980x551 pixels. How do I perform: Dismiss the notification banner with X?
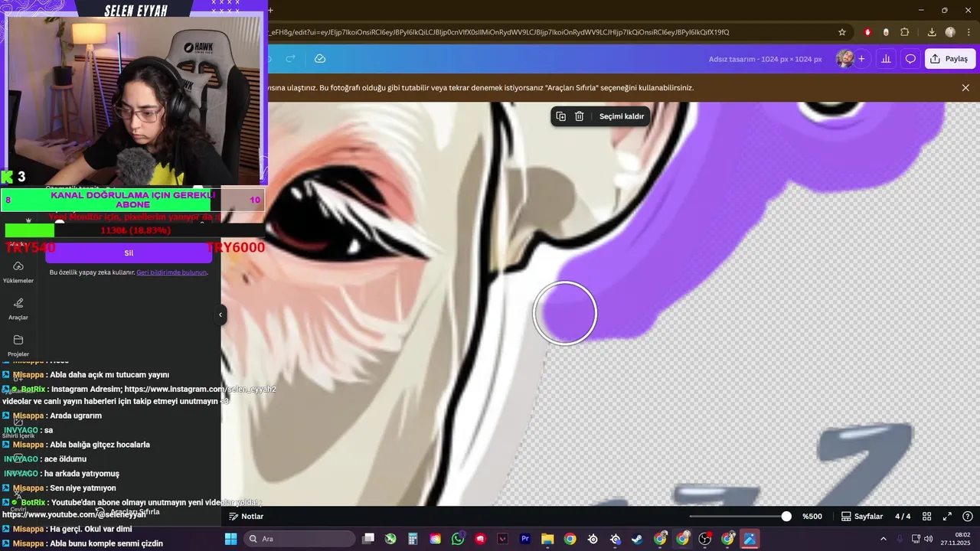965,88
